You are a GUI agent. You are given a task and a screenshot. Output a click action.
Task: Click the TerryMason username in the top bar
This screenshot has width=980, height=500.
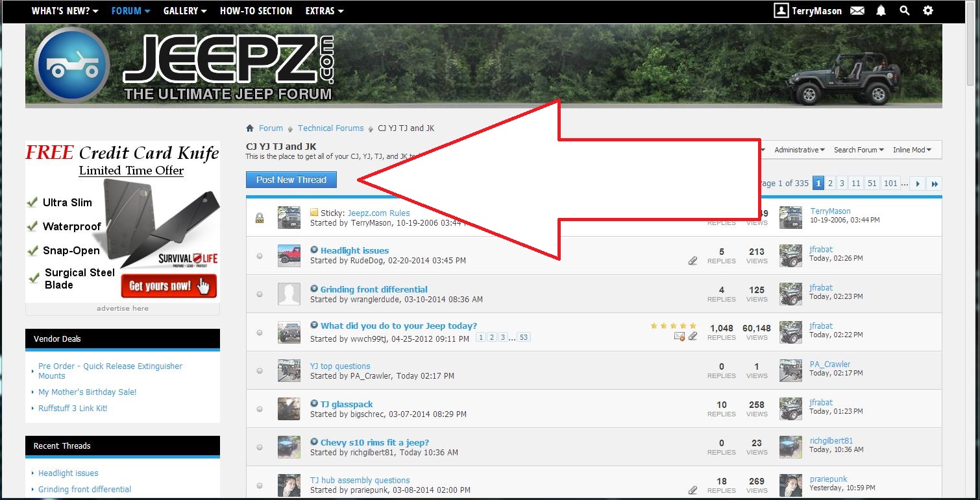(817, 11)
